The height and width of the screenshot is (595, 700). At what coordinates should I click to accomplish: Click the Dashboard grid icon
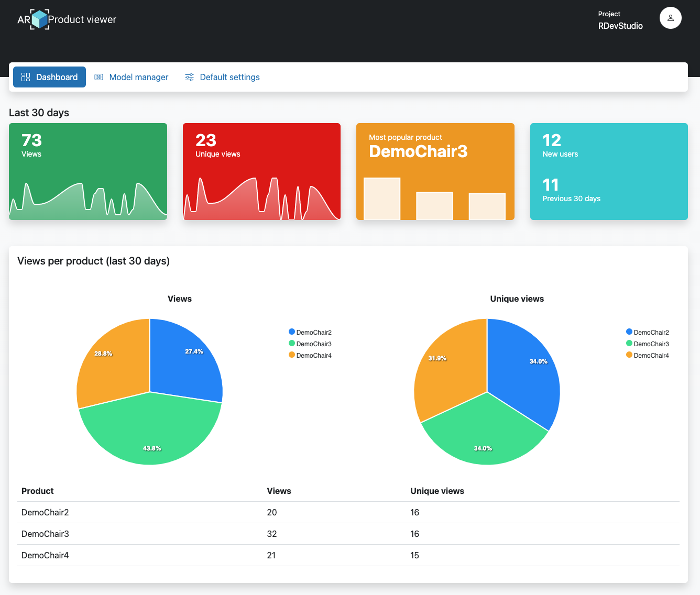coord(26,77)
